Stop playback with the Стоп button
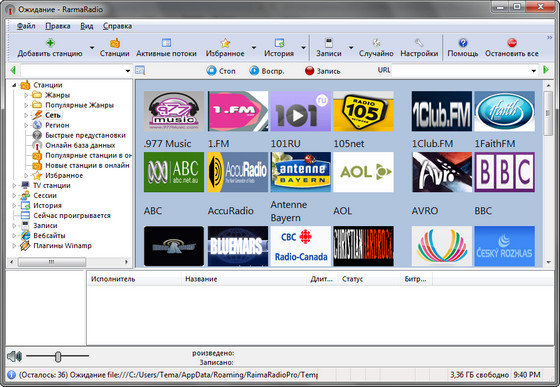 pyautogui.click(x=221, y=71)
